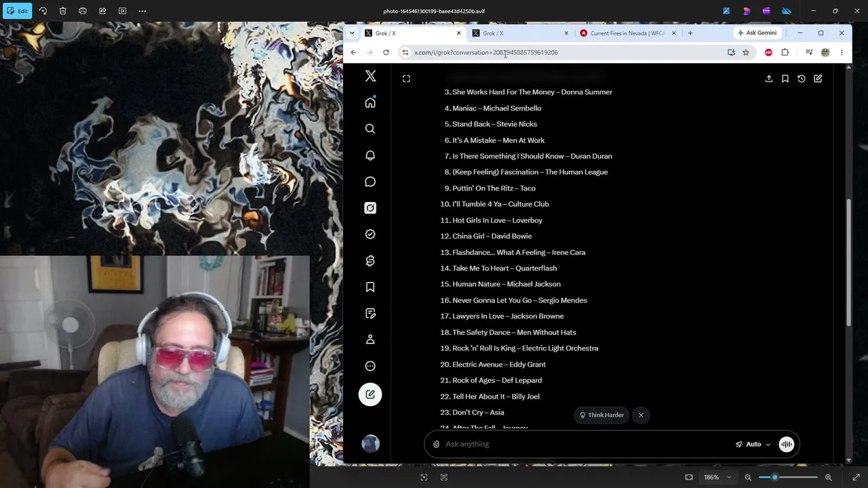Open a new Chrome tab
Viewport: 868px width, 488px height.
(x=690, y=33)
